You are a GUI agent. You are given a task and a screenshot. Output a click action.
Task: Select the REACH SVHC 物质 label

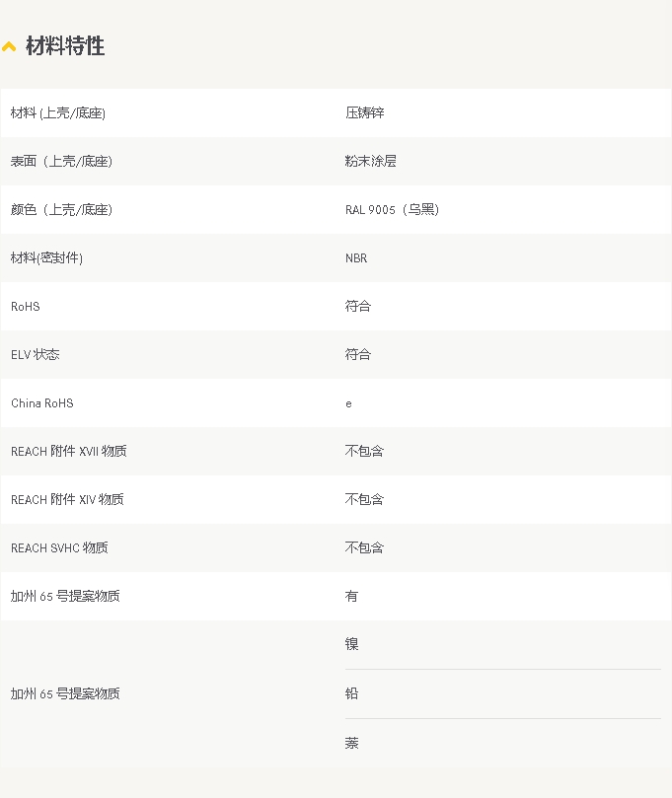click(59, 547)
